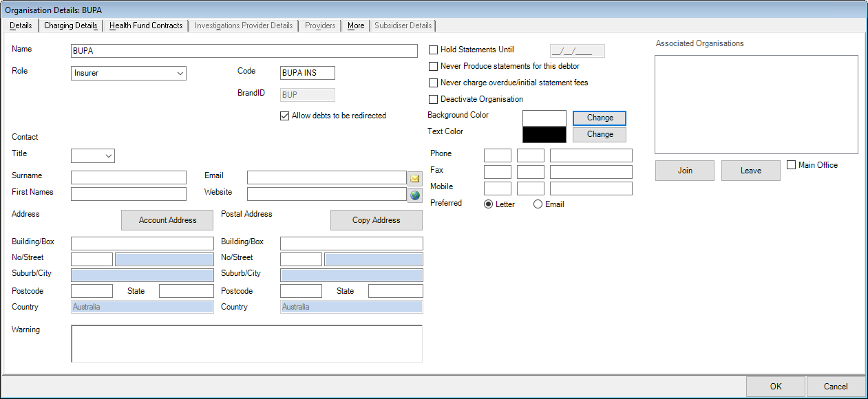Image resolution: width=868 pixels, height=399 pixels.
Task: Click the Address Building/Box field
Action: pos(142,244)
